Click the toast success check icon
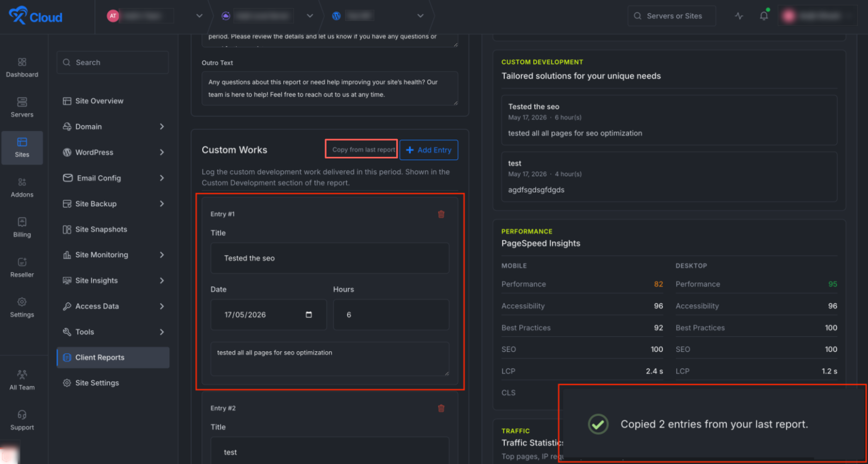The image size is (868, 464). click(x=598, y=424)
